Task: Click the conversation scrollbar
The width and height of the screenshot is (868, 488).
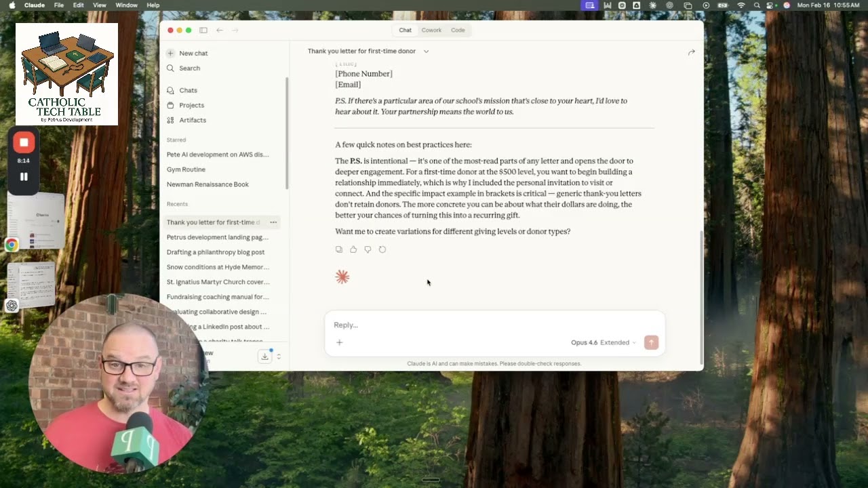Action: pyautogui.click(x=701, y=297)
